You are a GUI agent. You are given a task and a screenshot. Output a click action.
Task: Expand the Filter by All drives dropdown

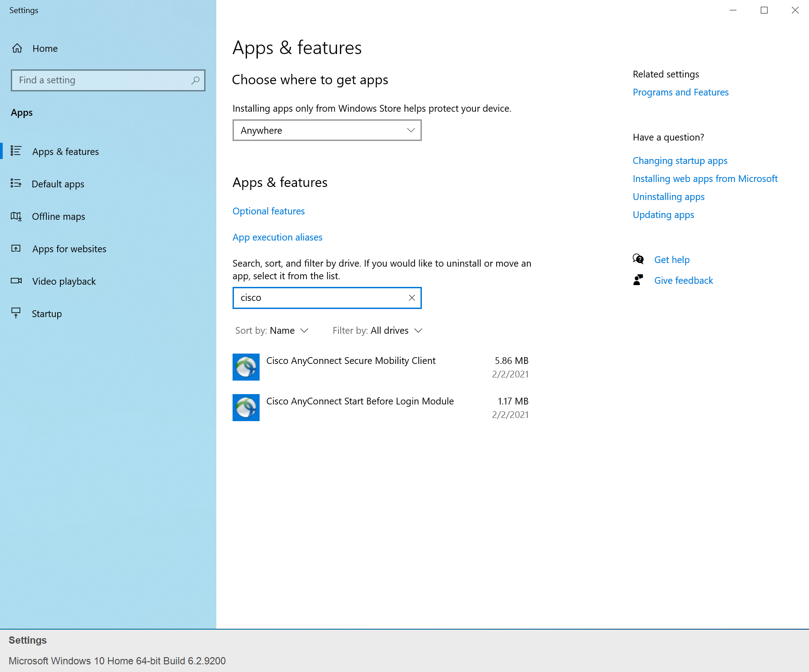pos(377,331)
